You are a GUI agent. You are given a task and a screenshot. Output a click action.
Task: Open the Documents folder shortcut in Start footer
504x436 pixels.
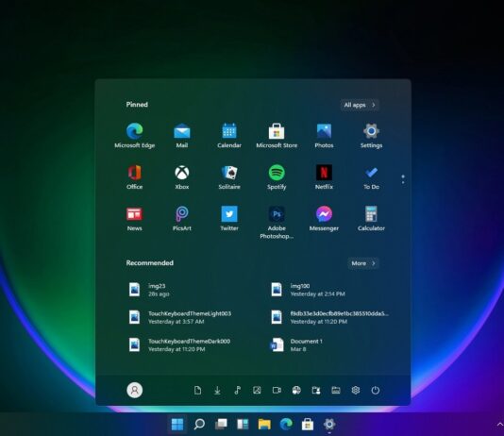coord(197,390)
